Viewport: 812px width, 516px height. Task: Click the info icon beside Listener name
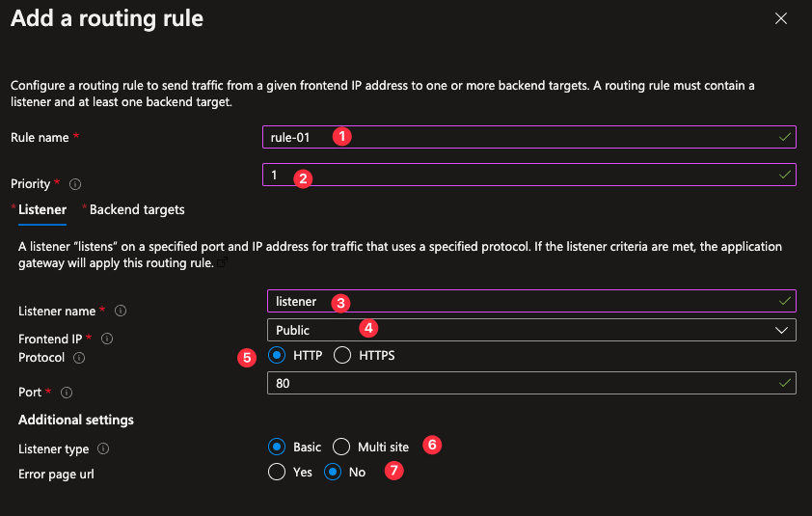point(120,311)
